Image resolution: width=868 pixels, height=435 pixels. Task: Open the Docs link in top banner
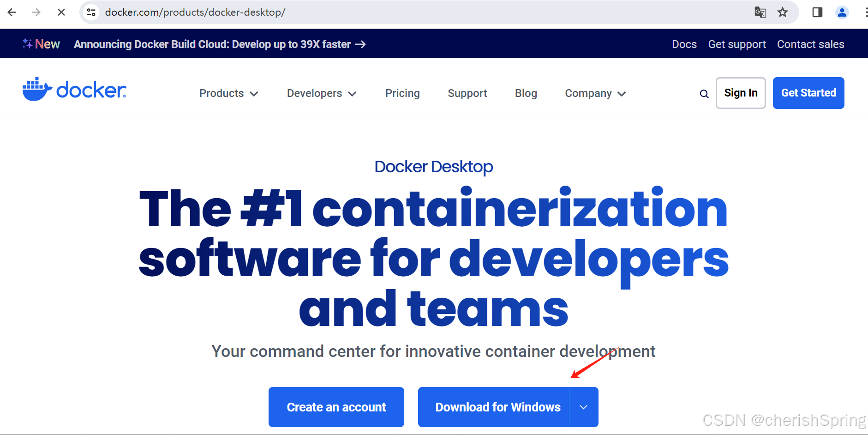(684, 44)
